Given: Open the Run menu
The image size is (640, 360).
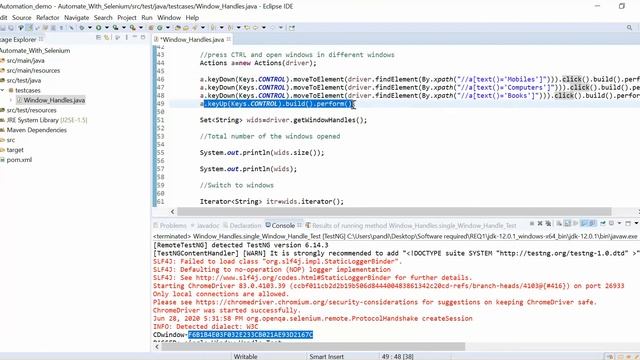Looking at the screenshot, I should [147, 18].
